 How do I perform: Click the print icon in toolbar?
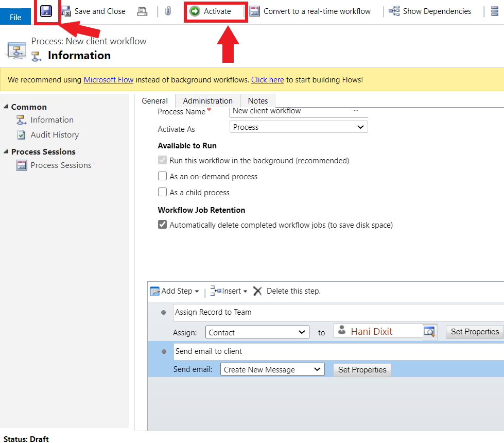pos(142,11)
